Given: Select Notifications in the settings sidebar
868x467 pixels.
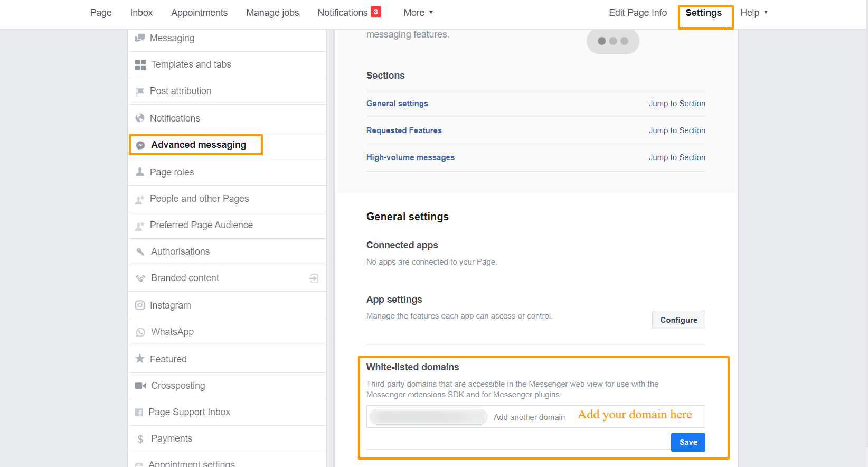Looking at the screenshot, I should [x=227, y=118].
